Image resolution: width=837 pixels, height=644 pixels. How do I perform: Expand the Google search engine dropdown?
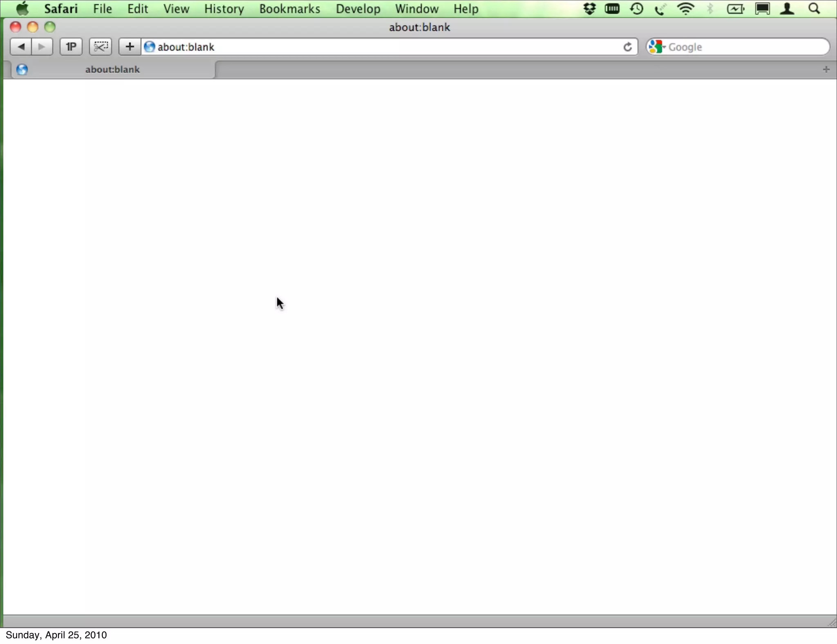[657, 47]
